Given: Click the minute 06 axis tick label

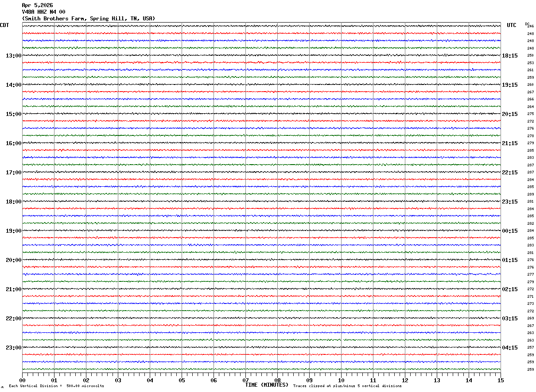Looking at the screenshot, I should [214, 380].
